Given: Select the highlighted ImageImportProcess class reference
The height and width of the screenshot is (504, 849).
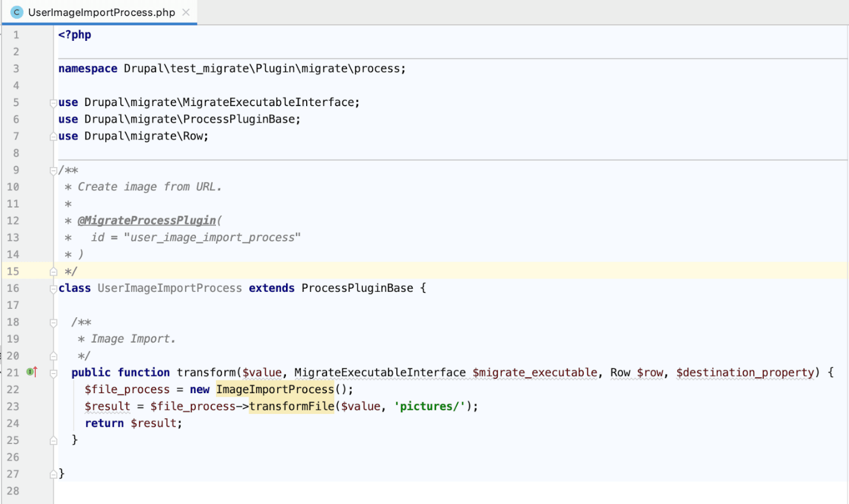Looking at the screenshot, I should coord(275,389).
